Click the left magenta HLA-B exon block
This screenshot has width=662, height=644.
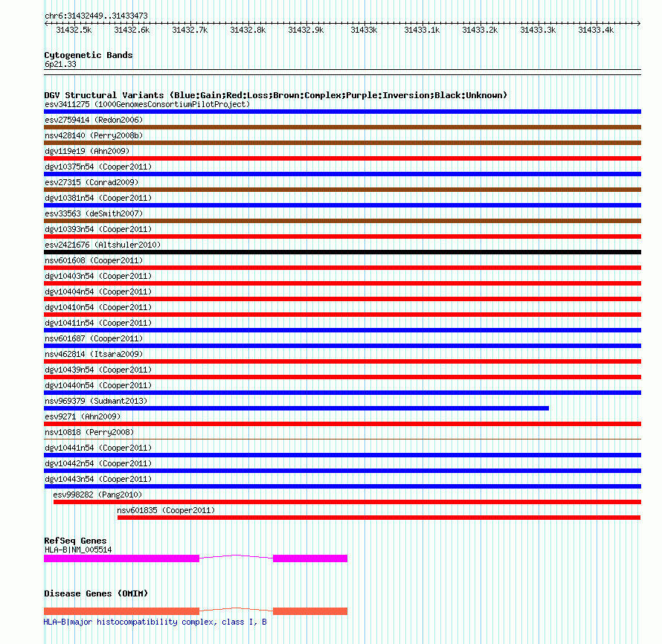coord(121,558)
